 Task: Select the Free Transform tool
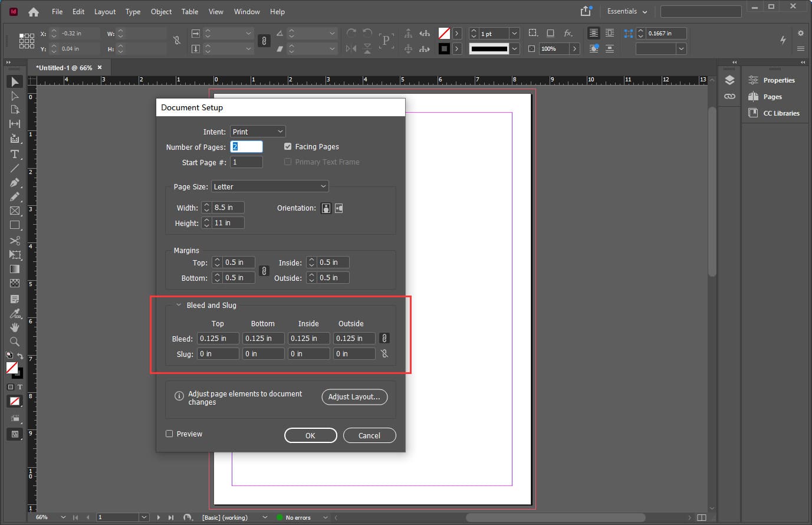(x=15, y=255)
